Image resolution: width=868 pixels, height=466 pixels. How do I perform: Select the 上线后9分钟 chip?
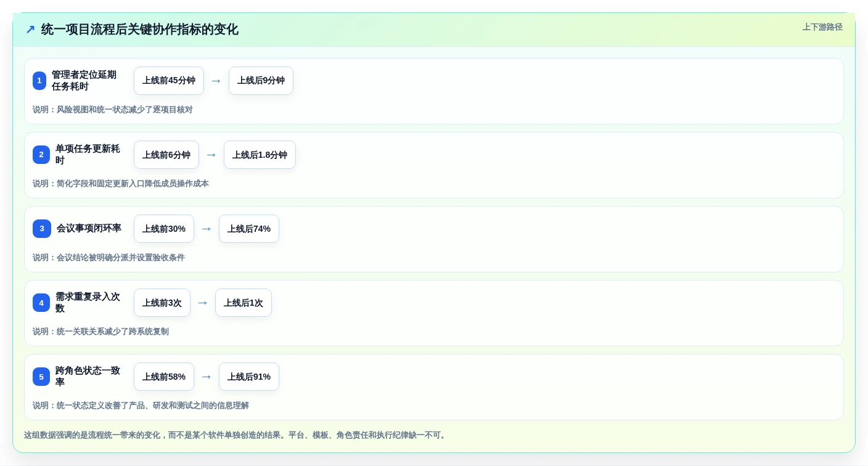click(261, 81)
